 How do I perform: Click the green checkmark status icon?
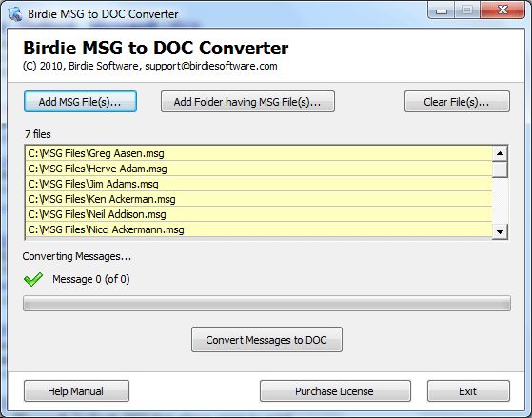pos(33,279)
